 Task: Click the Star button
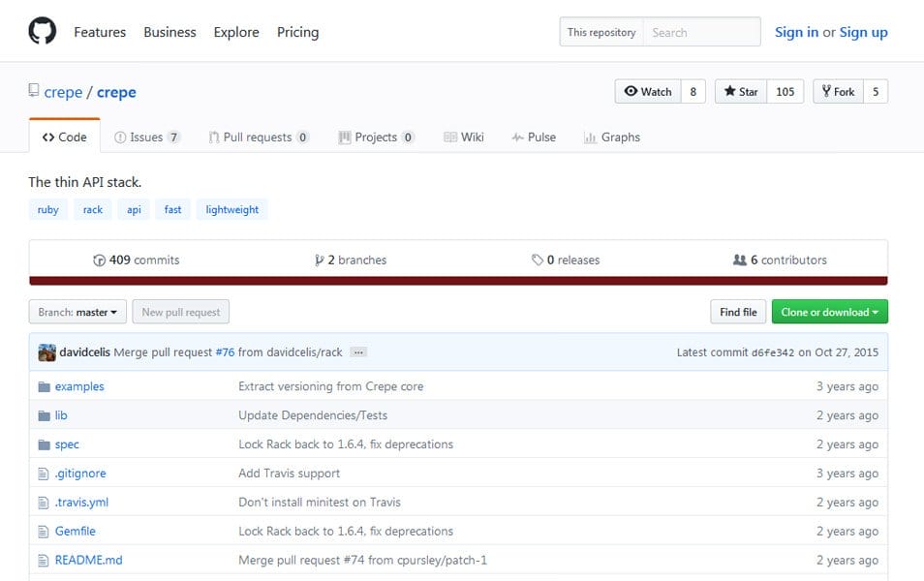tap(741, 91)
